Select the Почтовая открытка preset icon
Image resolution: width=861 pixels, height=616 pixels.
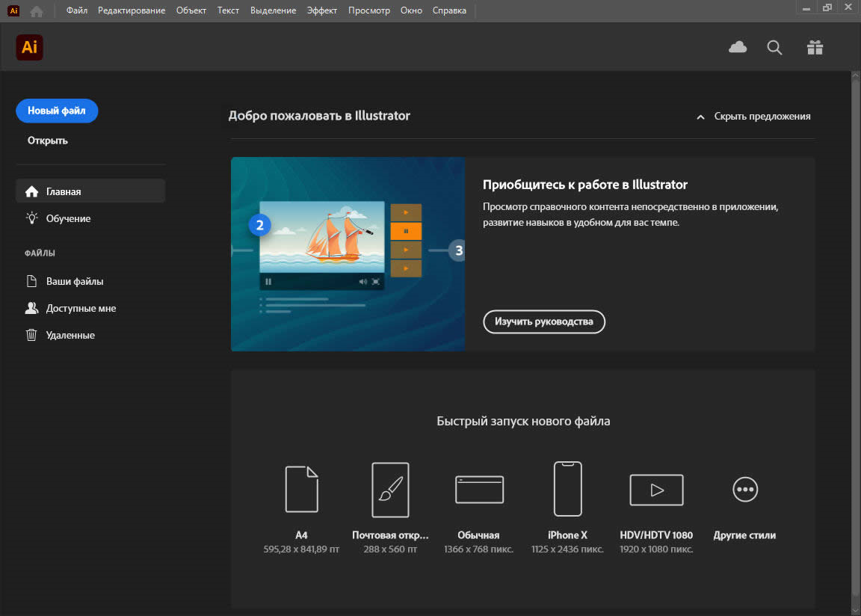(390, 490)
